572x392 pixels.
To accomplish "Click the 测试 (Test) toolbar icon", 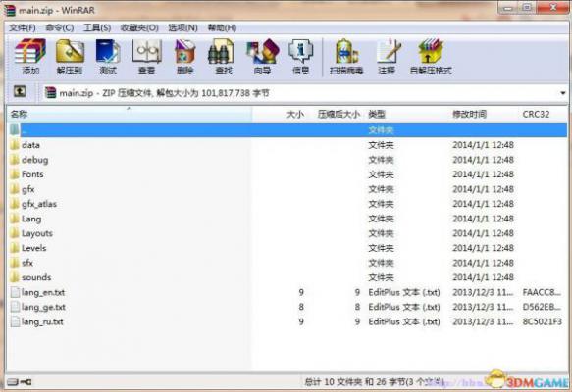I will pos(108,52).
